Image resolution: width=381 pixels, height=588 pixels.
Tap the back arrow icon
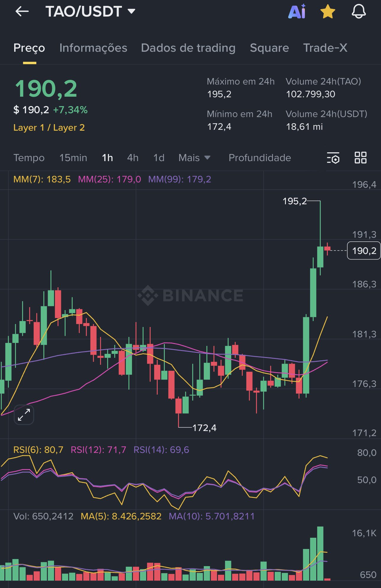pos(22,12)
